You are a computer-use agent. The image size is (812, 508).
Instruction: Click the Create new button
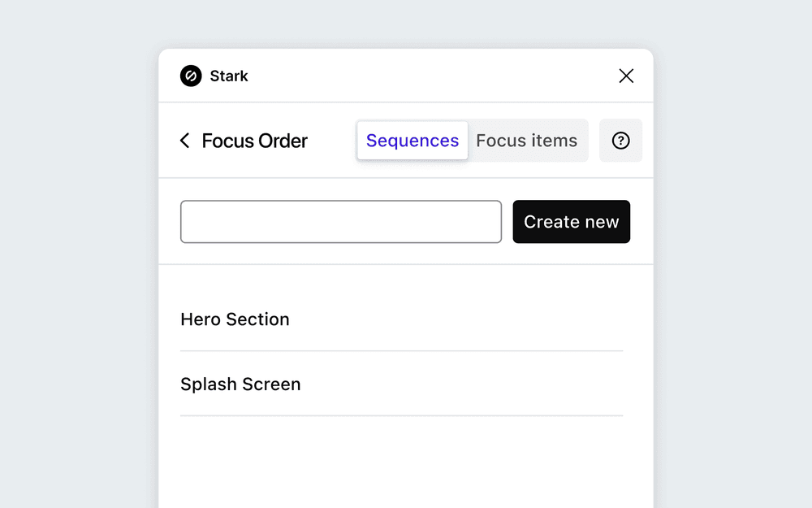coord(571,221)
